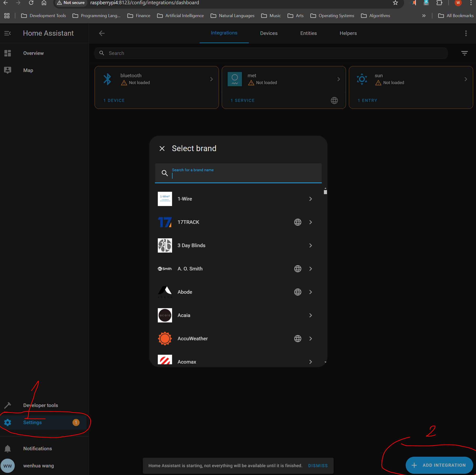Open sun integration card chevron

(x=466, y=79)
